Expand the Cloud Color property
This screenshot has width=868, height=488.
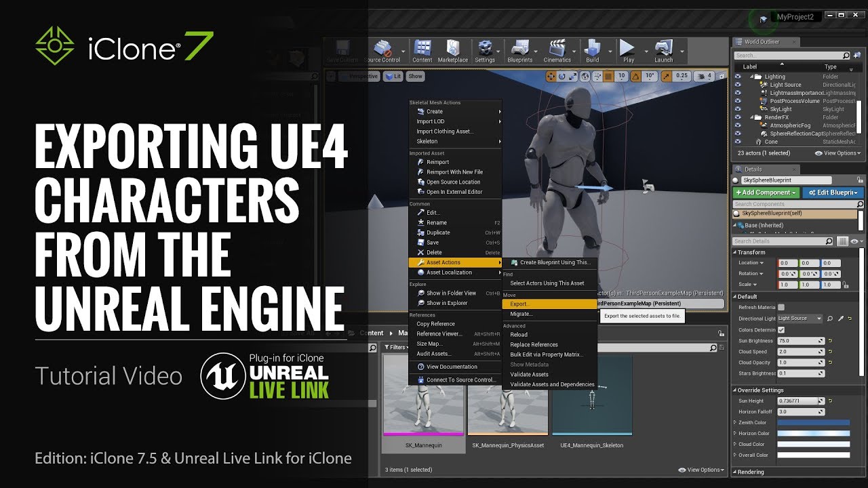coord(736,444)
